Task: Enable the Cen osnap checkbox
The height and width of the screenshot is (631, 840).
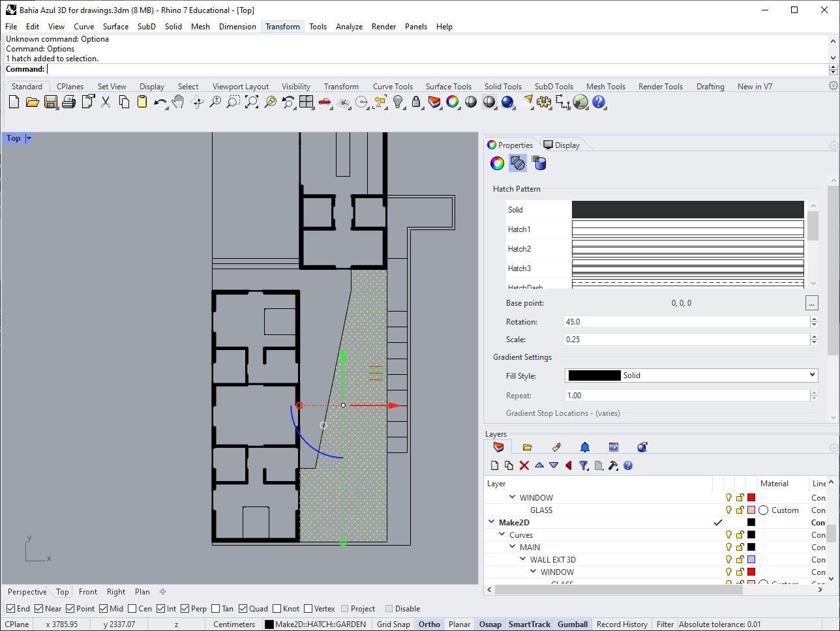Action: pos(132,609)
